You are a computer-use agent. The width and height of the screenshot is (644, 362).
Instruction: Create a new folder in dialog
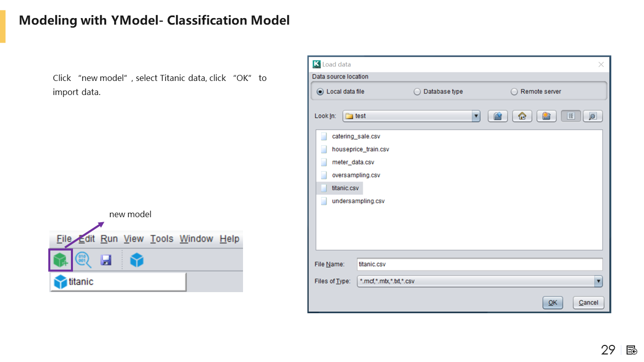point(546,116)
